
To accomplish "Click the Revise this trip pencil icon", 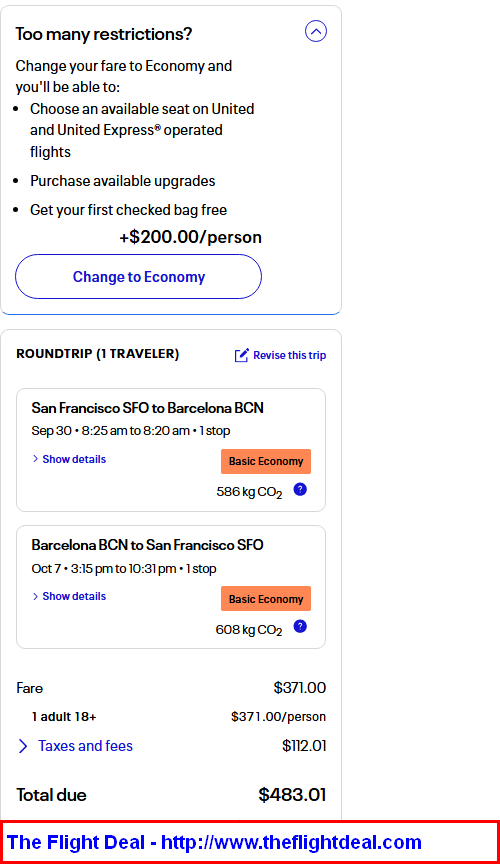I will coord(241,355).
